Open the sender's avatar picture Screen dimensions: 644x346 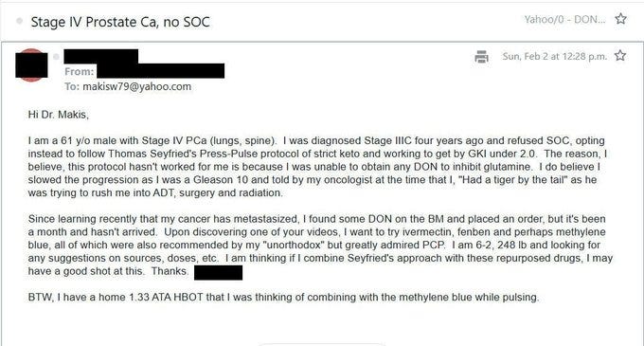pyautogui.click(x=31, y=65)
